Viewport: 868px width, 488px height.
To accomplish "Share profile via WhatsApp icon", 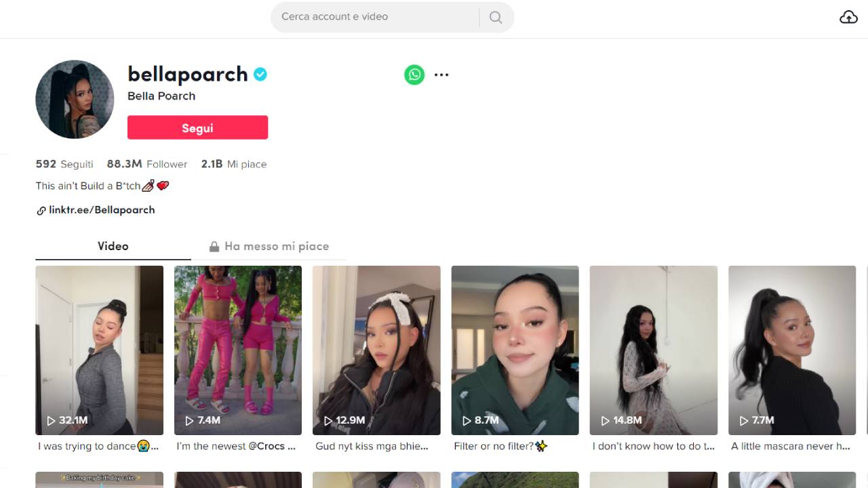I will 414,75.
